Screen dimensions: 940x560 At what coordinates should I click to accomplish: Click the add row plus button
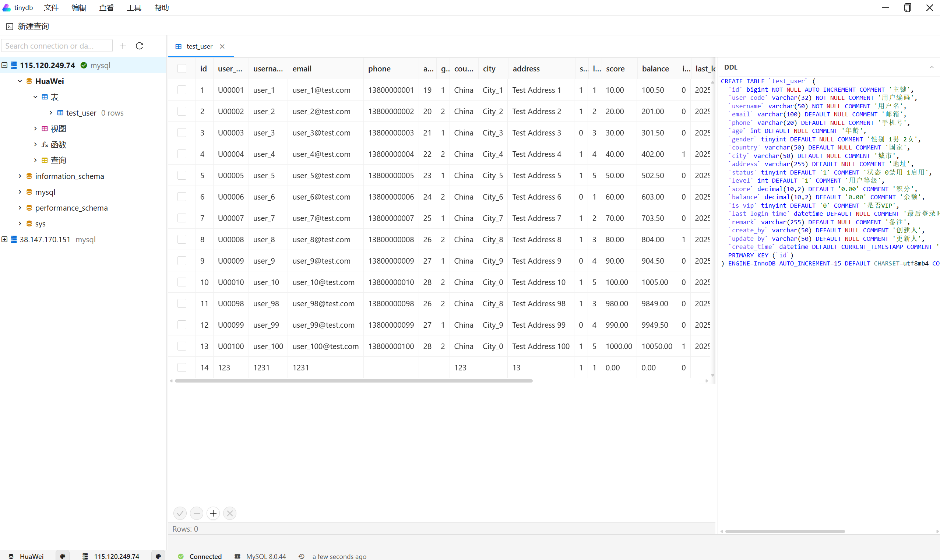(213, 513)
